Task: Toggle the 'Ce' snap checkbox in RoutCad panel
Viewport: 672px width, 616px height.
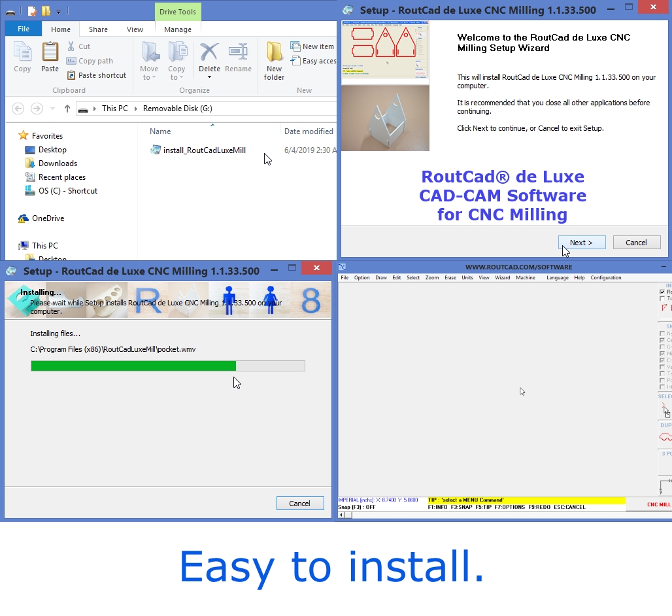Action: pyautogui.click(x=662, y=340)
